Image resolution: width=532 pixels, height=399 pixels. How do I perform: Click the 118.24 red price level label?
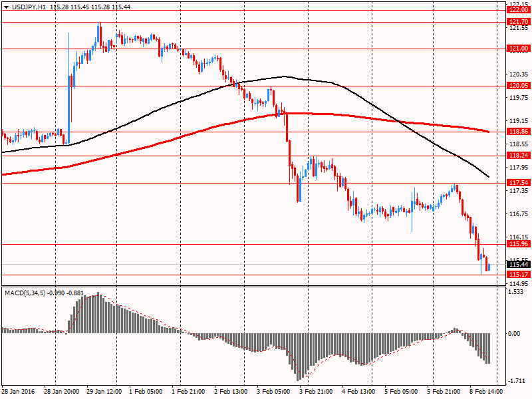(519, 156)
